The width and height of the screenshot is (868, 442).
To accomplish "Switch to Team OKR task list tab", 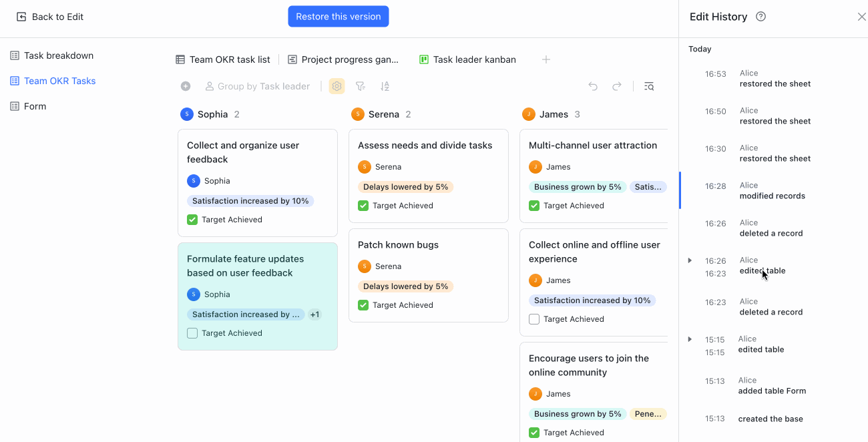I will coord(223,59).
